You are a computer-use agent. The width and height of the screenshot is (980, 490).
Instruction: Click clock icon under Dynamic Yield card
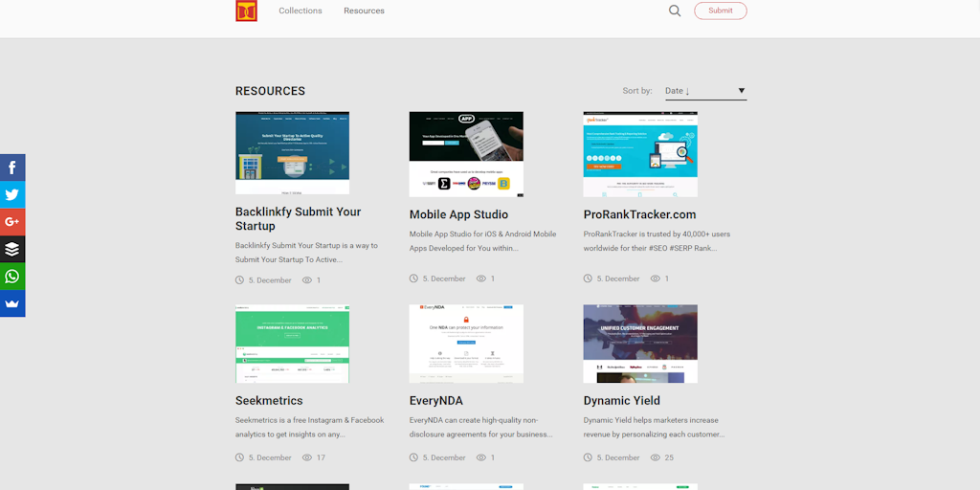pos(588,457)
